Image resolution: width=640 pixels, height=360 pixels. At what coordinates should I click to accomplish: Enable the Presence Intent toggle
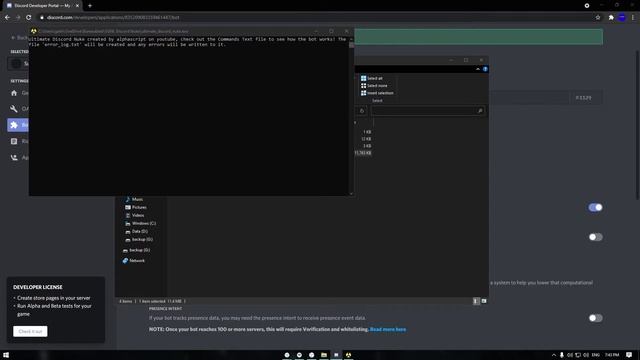(x=596, y=318)
